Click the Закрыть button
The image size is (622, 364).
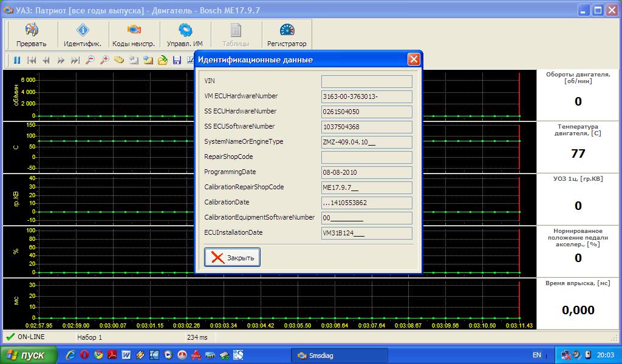pos(232,257)
